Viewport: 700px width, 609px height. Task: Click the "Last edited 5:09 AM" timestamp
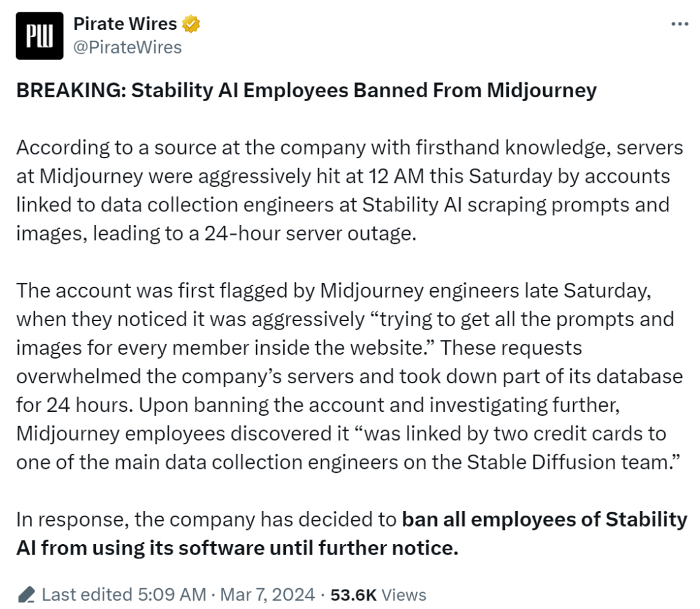coord(123,595)
